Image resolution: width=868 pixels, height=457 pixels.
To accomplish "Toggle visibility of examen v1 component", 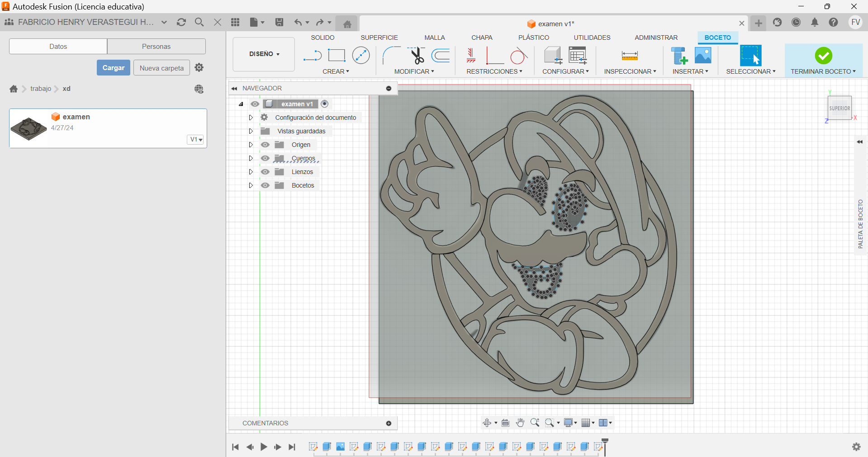I will point(255,104).
